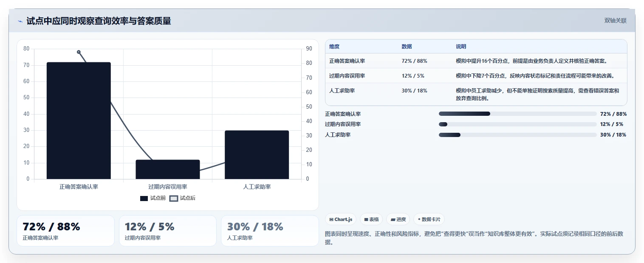The width and height of the screenshot is (644, 263).
Task: Click the 双轴关联 label in the header
Action: click(616, 20)
